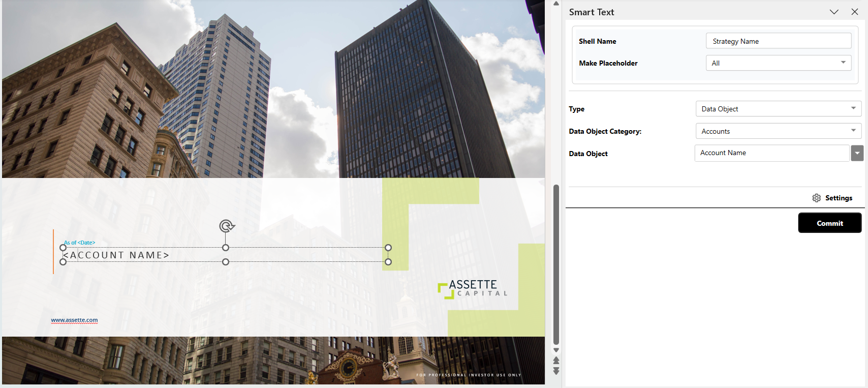Expand the Data Object Category dropdown

click(x=778, y=131)
